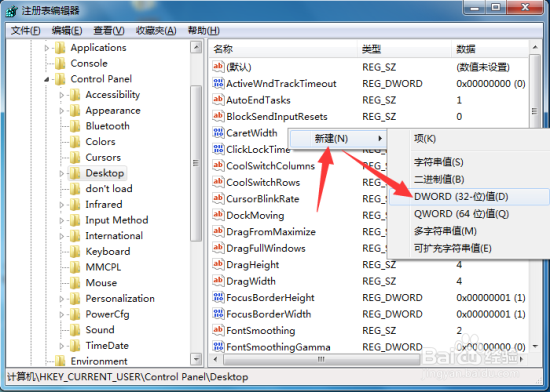Open the 查看(V) menu
This screenshot has width=550, height=392.
coord(109,31)
